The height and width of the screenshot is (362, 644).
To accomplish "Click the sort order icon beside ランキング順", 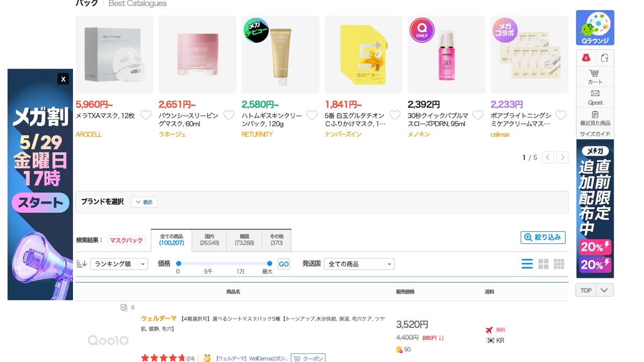I will [x=82, y=264].
